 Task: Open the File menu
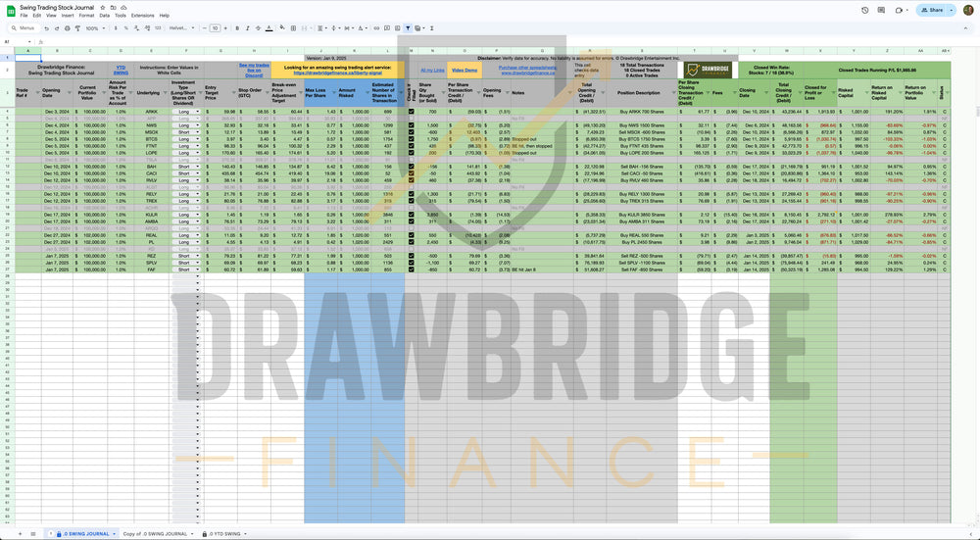coord(24,15)
